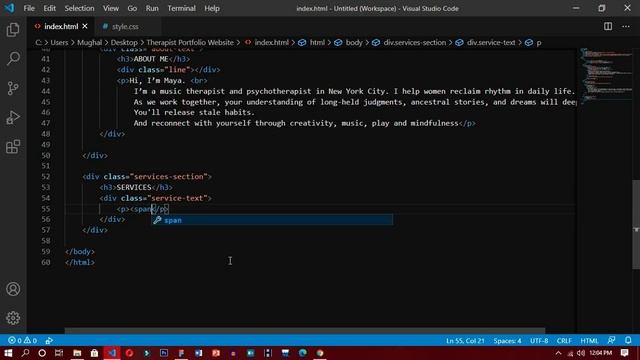Click the errors and warnings status indicator
Image resolution: width=640 pixels, height=360 pixels.
click(22, 340)
